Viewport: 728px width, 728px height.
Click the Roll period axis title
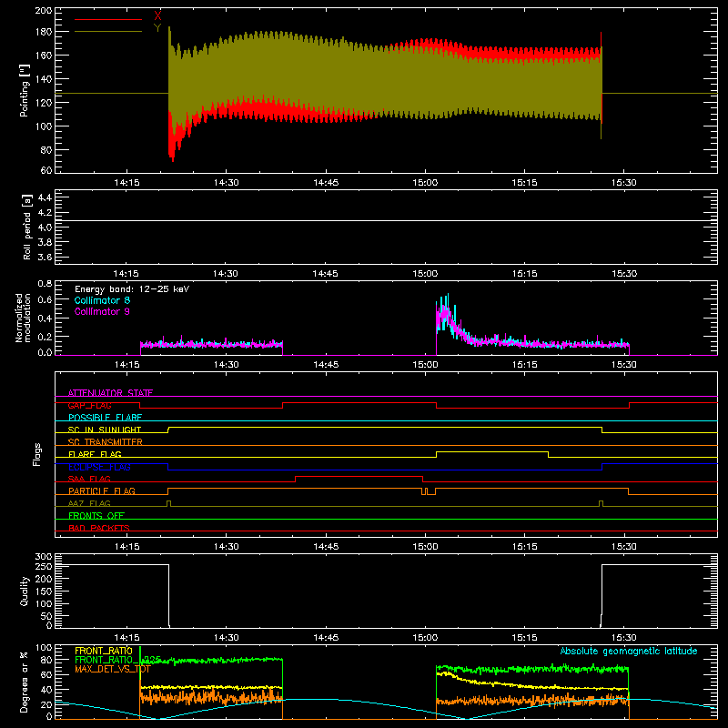tap(27, 227)
